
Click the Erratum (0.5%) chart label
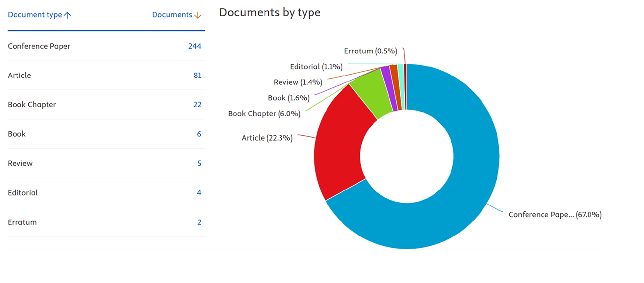[x=370, y=51]
